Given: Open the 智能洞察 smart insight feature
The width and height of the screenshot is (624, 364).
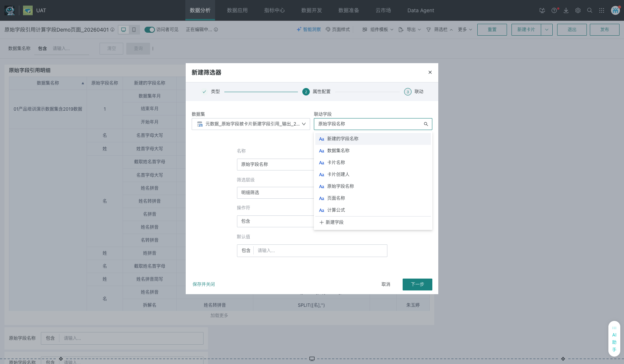Looking at the screenshot, I should coord(309,29).
